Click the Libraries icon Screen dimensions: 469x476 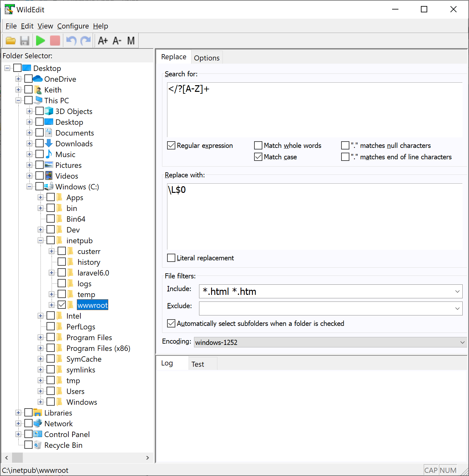[x=38, y=412]
